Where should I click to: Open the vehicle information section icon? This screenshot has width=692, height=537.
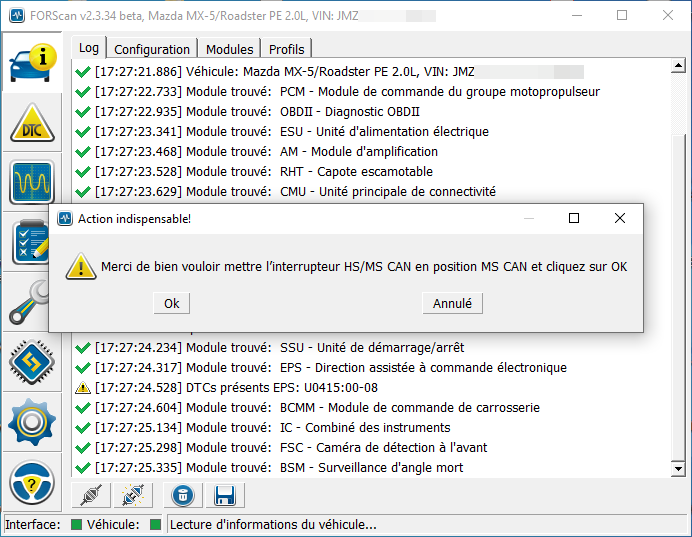(33, 63)
